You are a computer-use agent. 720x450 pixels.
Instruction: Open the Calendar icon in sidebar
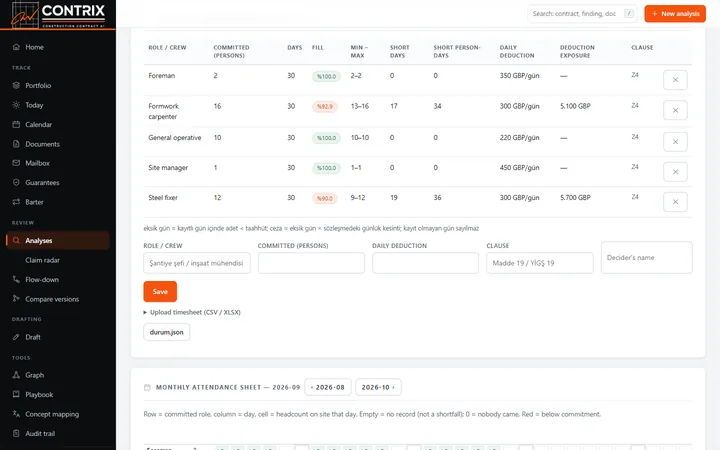pos(16,124)
